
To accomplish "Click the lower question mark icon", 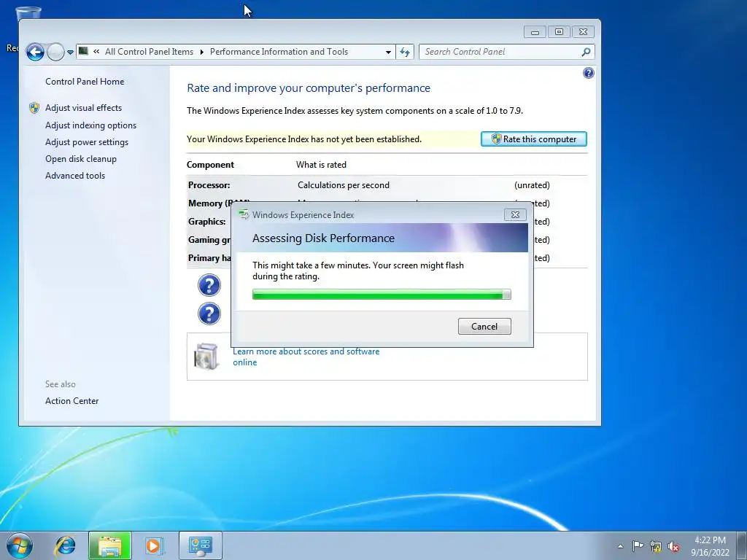I will (209, 314).
